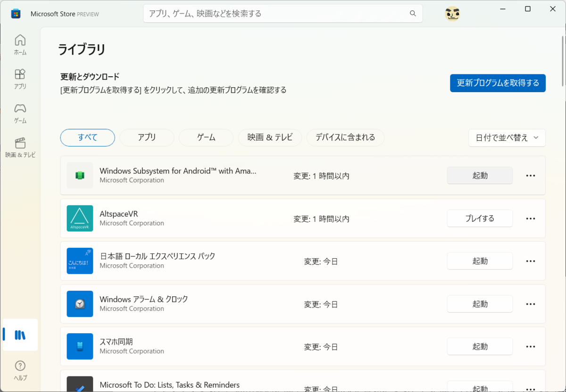
Task: Open the Apps section in the sidebar
Action: (20, 79)
